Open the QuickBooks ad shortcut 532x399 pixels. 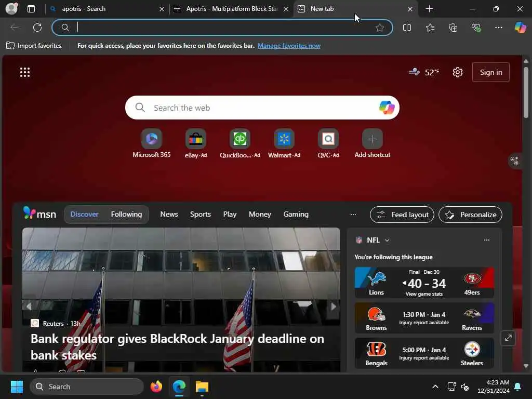coord(240,143)
